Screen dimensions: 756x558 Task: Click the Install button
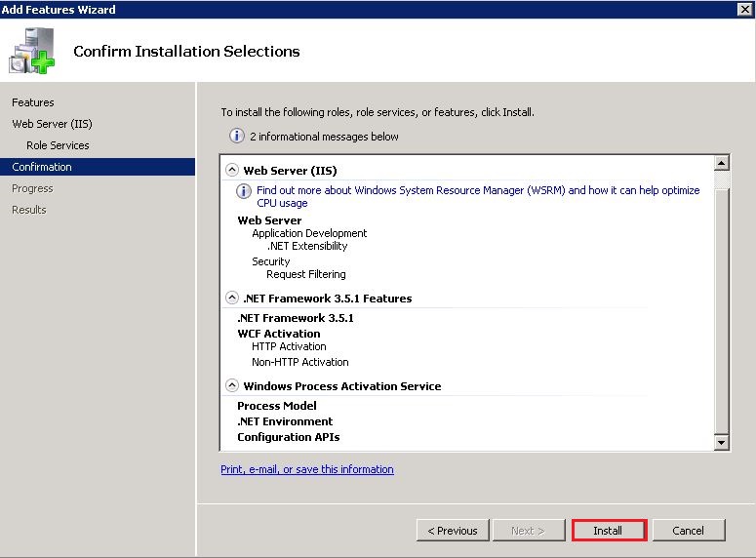(609, 531)
